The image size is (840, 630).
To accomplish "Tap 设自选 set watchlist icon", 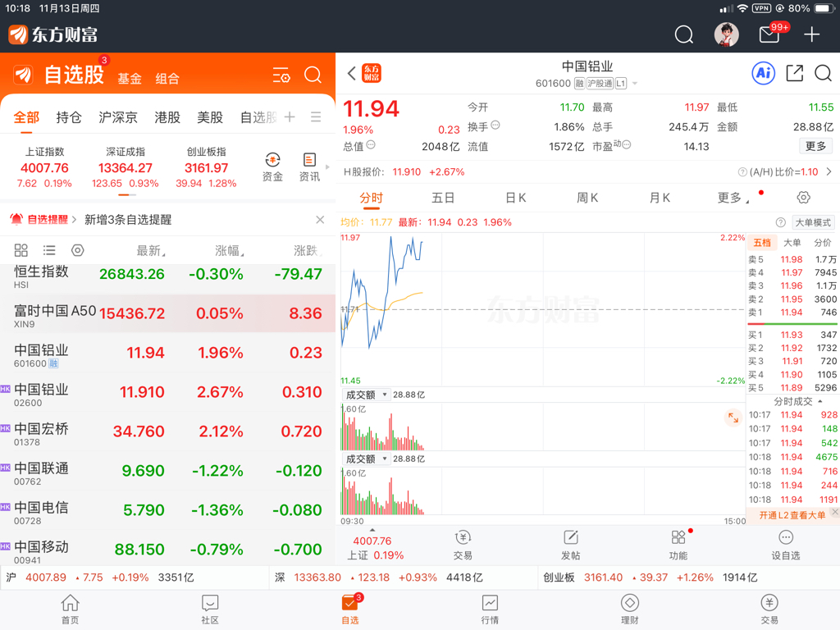I will (x=785, y=546).
